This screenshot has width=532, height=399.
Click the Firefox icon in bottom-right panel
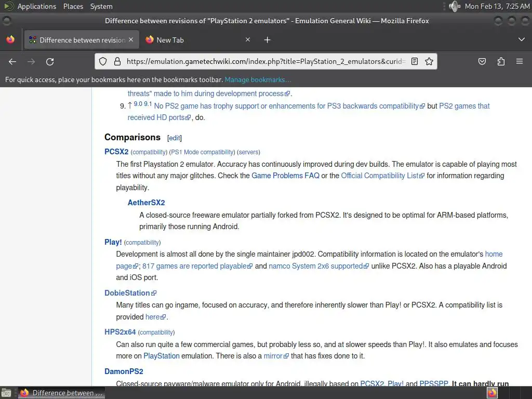492,393
